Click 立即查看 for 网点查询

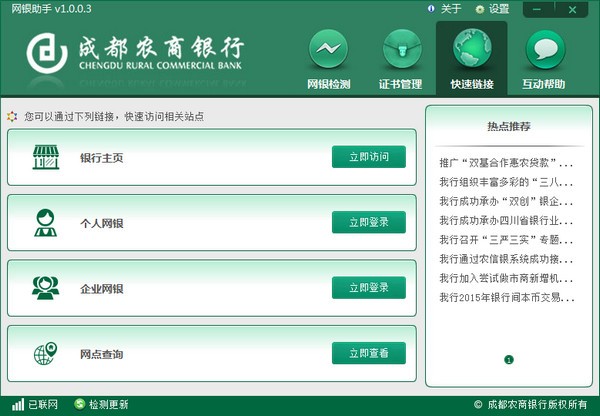point(369,353)
